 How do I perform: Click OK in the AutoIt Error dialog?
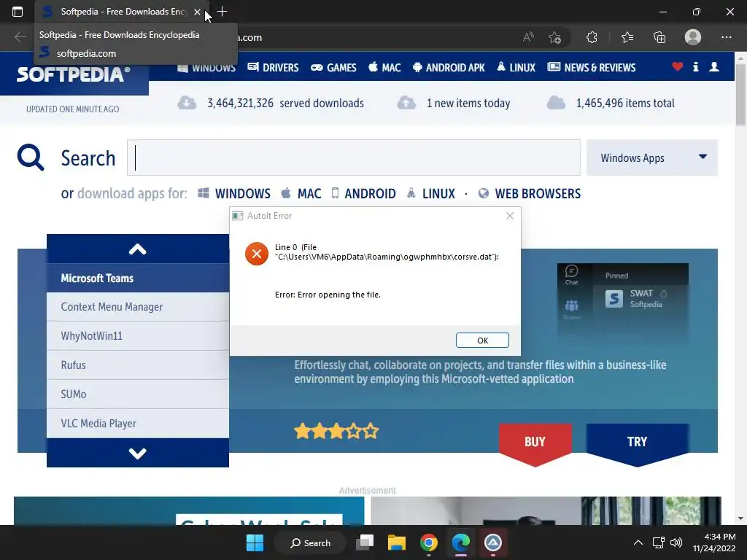[x=482, y=340]
